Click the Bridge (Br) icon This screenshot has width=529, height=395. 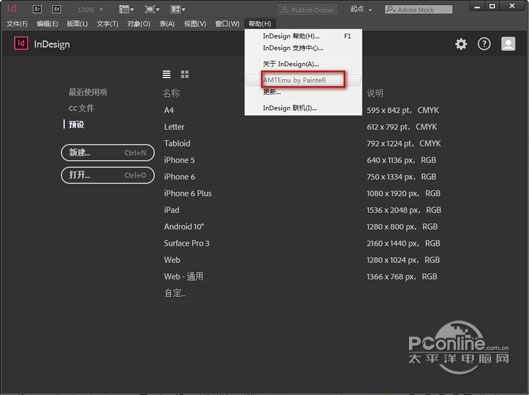(37, 9)
